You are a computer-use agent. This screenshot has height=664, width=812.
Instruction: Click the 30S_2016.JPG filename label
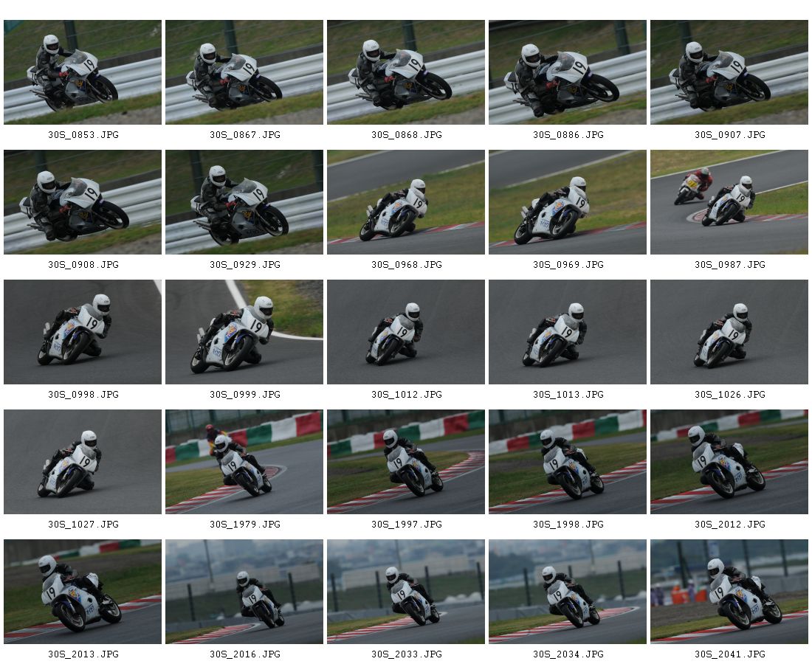point(244,654)
